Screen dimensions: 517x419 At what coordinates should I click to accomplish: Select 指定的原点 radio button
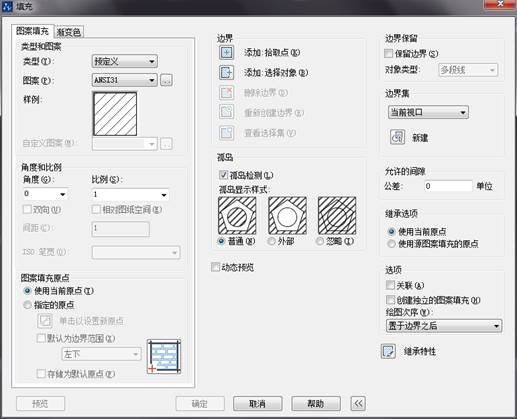click(x=27, y=305)
